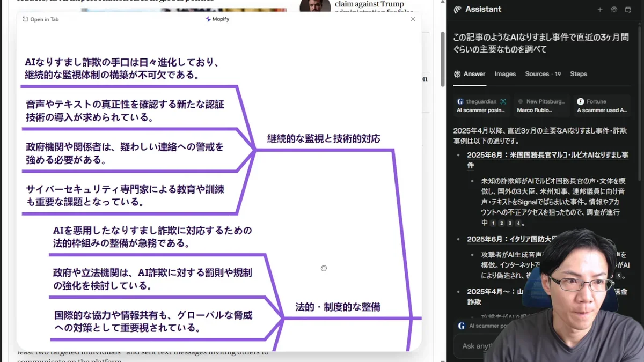Open claim against Trump article link behind popup

[x=374, y=6]
